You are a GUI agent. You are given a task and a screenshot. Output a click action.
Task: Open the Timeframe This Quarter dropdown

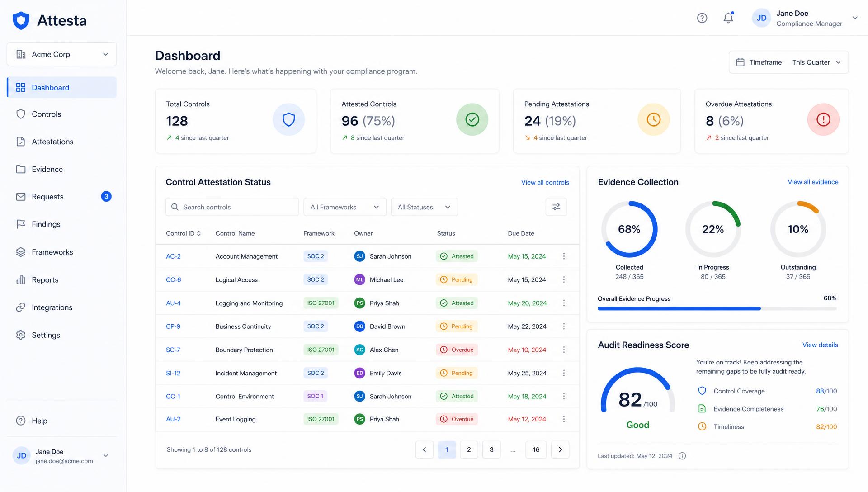point(788,62)
